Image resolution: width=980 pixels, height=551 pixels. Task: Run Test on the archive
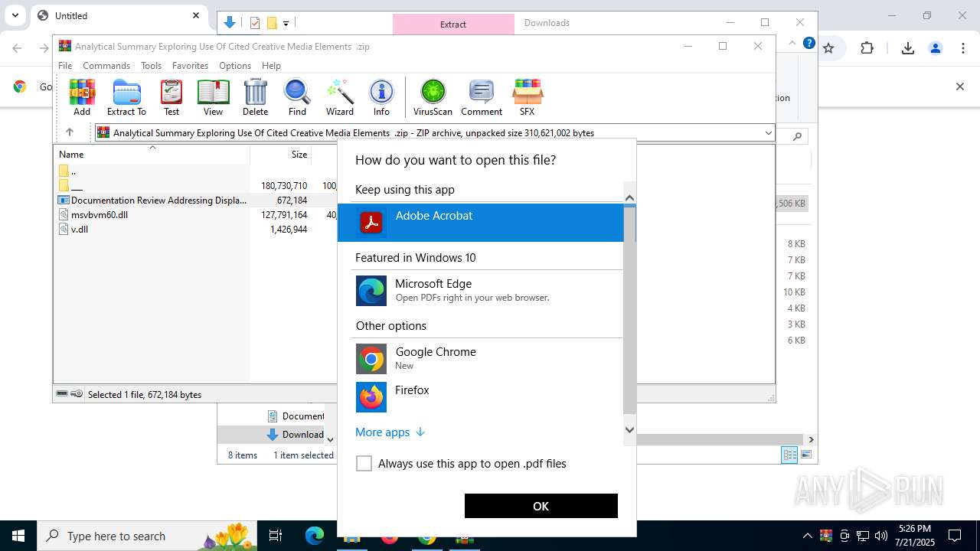point(171,97)
